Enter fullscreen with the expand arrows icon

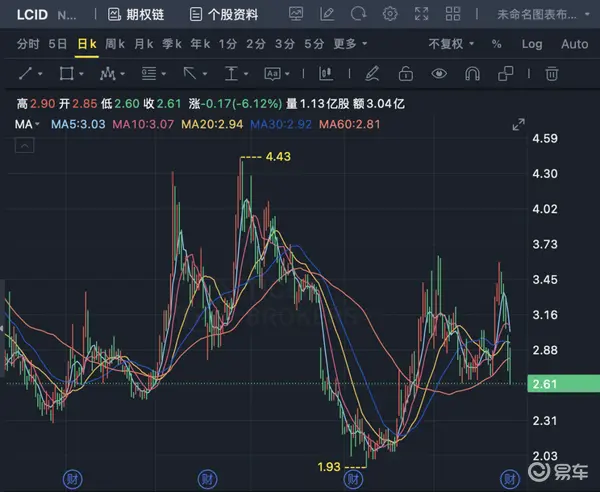tap(421, 14)
